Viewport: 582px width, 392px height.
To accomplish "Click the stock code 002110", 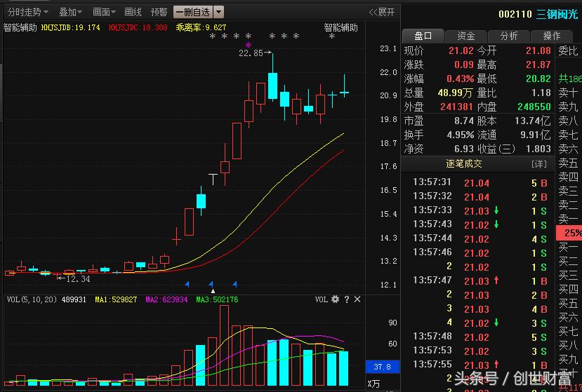I will click(515, 14).
